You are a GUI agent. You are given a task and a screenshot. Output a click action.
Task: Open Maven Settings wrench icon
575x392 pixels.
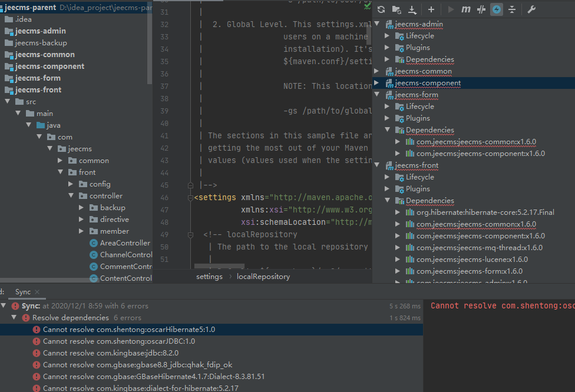pos(531,9)
